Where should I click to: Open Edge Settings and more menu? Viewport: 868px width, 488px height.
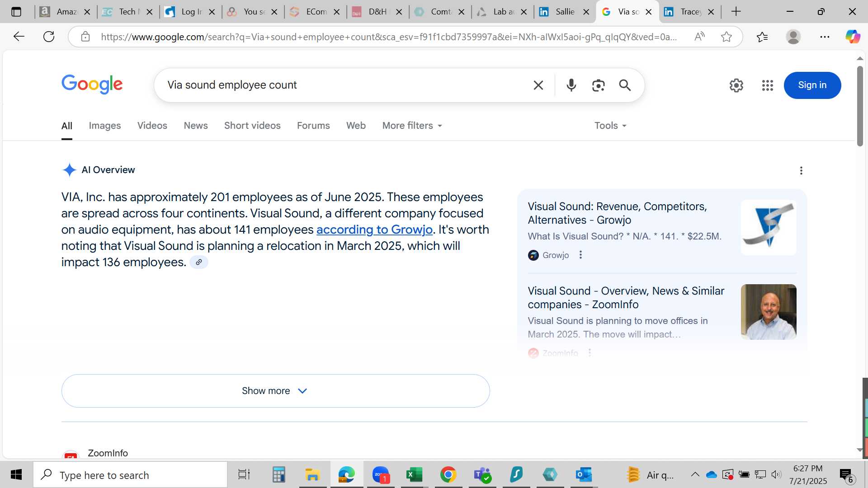pos(825,37)
